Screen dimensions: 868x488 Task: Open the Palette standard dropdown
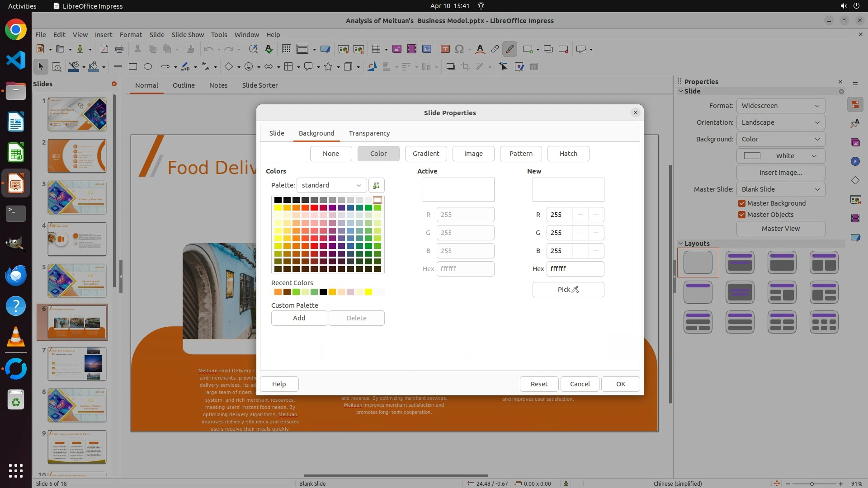(331, 185)
